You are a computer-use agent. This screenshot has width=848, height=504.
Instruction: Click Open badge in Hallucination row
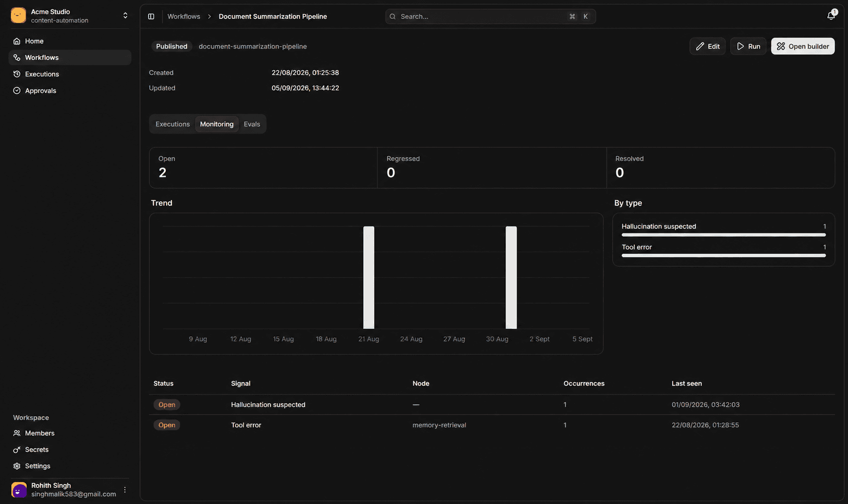167,404
